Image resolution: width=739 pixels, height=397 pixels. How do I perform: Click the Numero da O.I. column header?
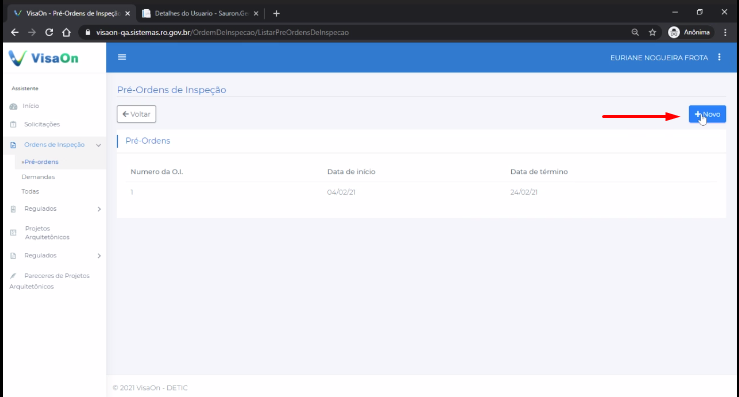pyautogui.click(x=156, y=172)
